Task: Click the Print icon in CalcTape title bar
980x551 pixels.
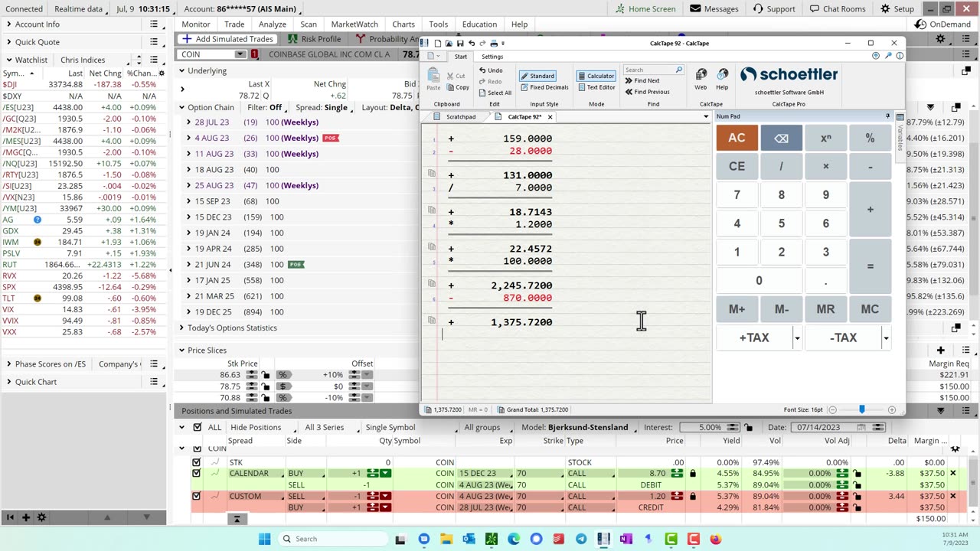Action: (x=494, y=43)
